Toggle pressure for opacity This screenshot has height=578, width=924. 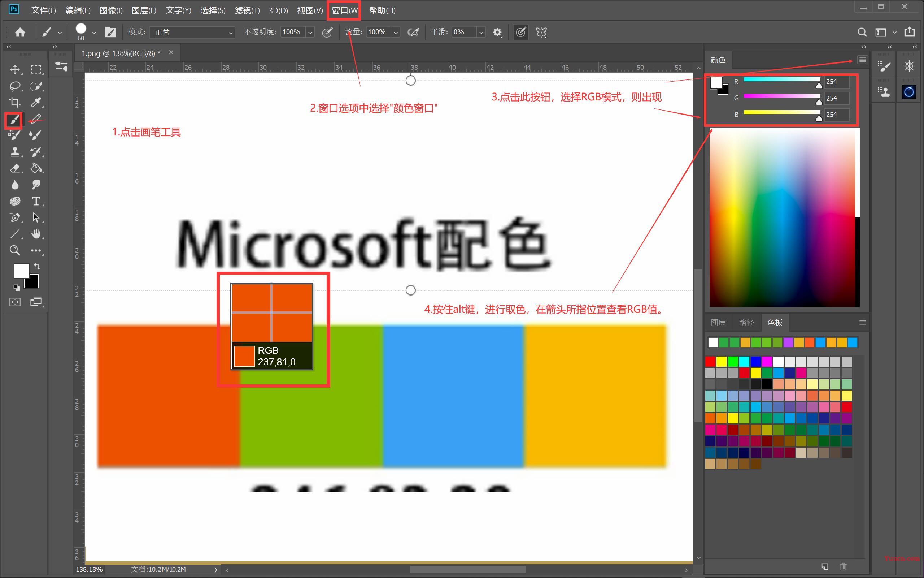point(327,32)
